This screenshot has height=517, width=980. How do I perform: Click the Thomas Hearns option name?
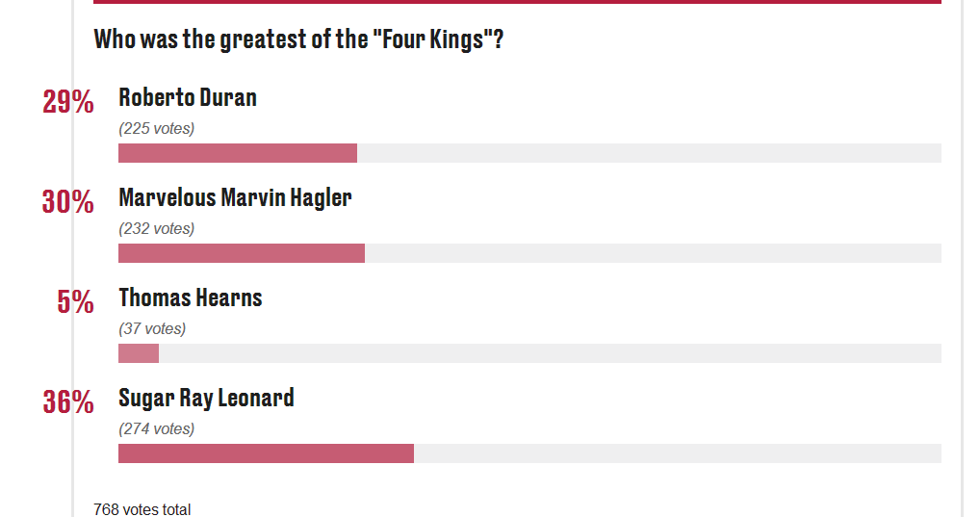click(x=190, y=297)
